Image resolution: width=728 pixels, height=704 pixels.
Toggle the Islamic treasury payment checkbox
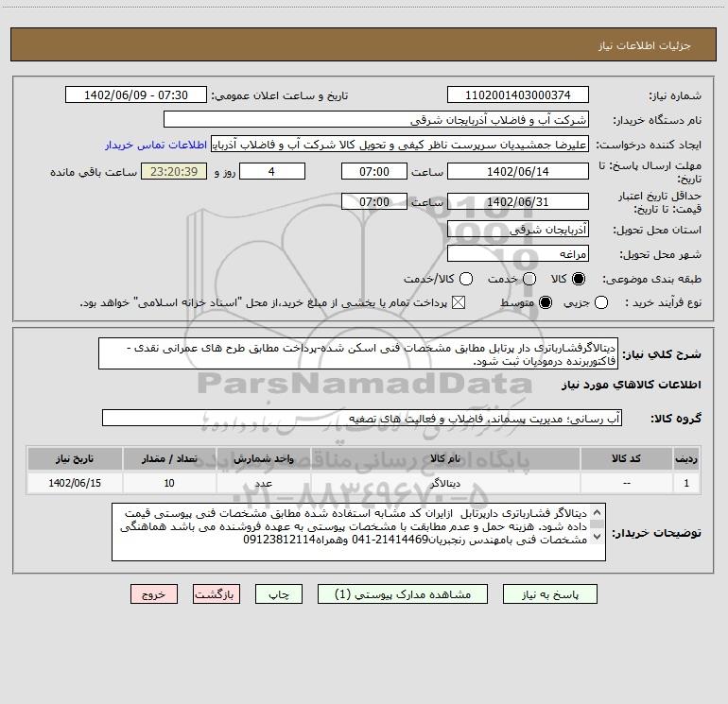(x=459, y=302)
